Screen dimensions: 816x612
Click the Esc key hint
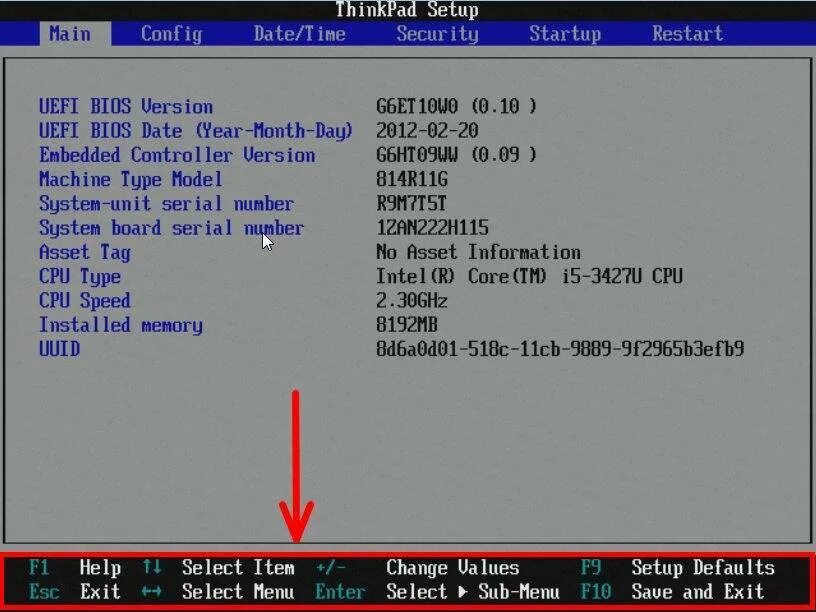tap(44, 592)
